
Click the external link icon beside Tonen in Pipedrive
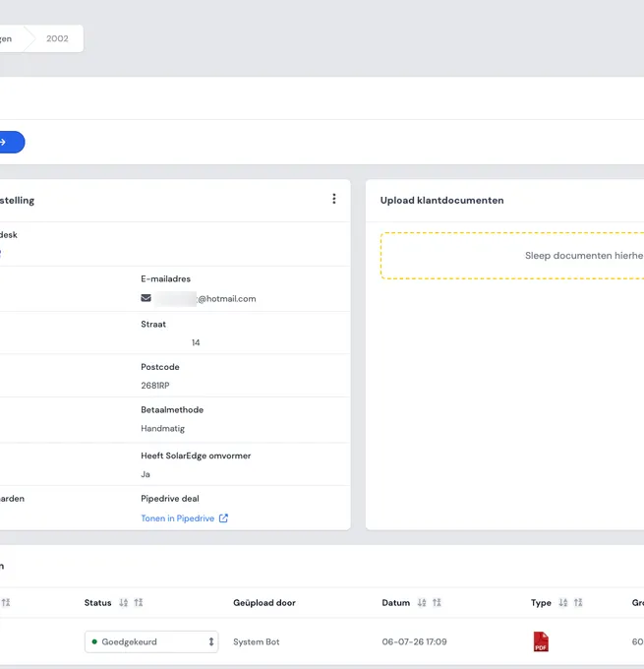(223, 517)
